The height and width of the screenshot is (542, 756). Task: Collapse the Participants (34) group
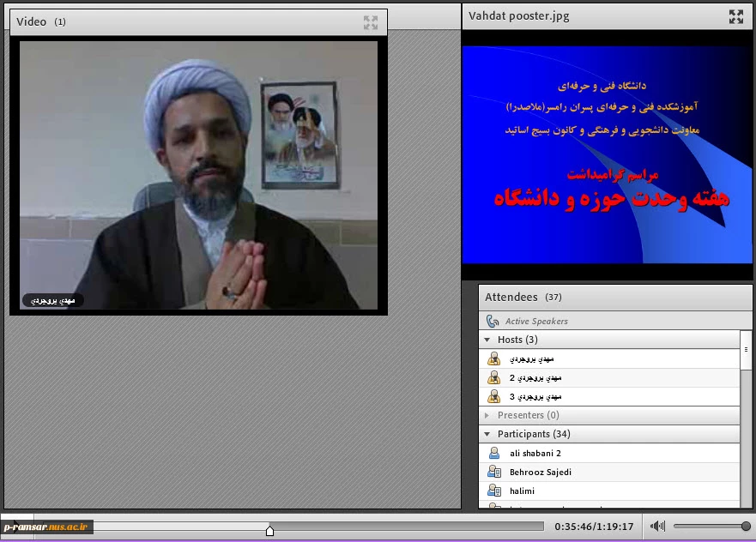487,434
